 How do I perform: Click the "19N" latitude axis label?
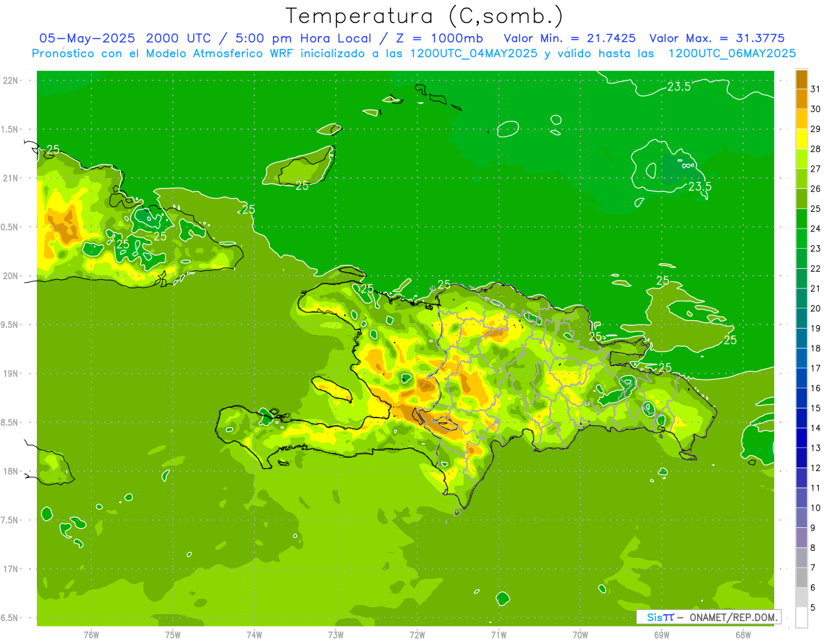(11, 374)
